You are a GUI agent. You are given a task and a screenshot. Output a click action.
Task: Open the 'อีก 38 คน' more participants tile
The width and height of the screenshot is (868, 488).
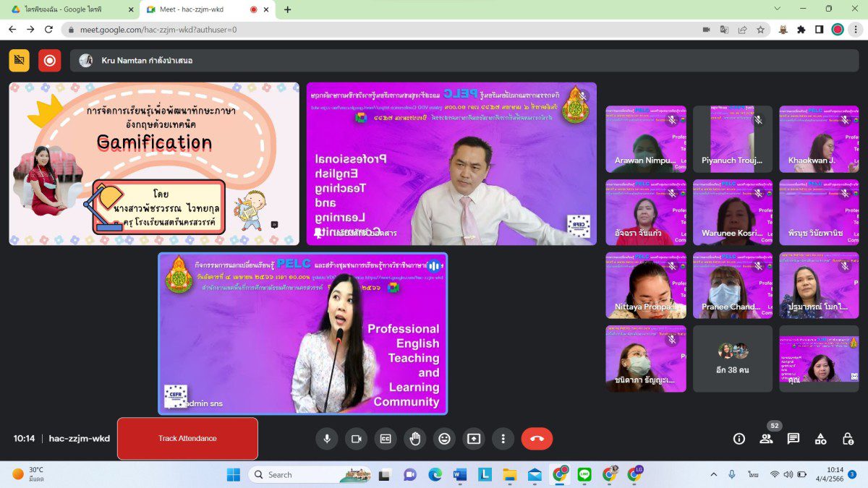pyautogui.click(x=733, y=359)
